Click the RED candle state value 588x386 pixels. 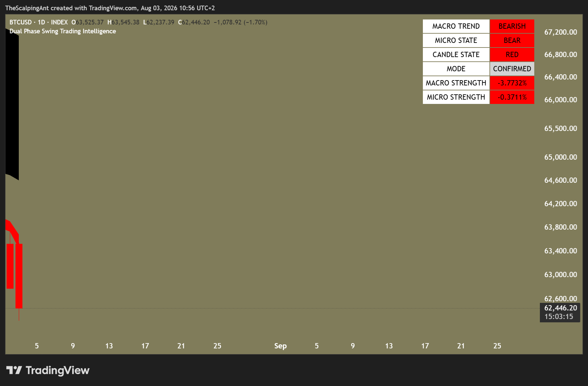512,54
